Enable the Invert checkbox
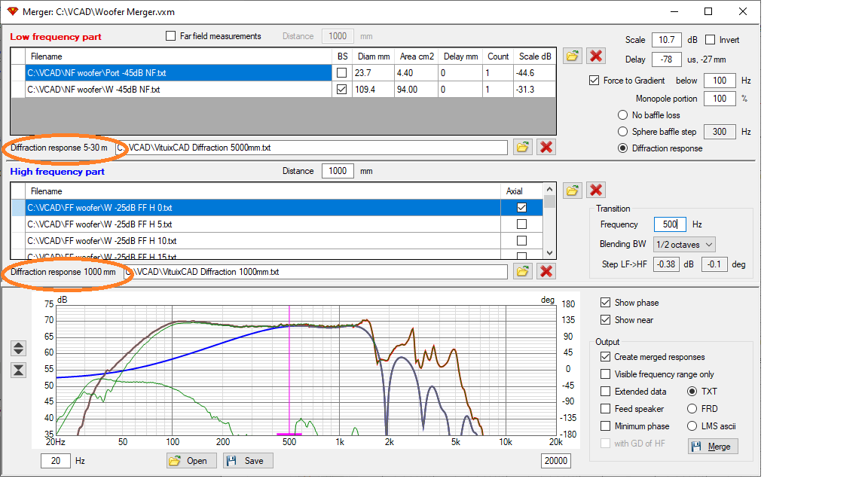The image size is (868, 488). coord(711,40)
